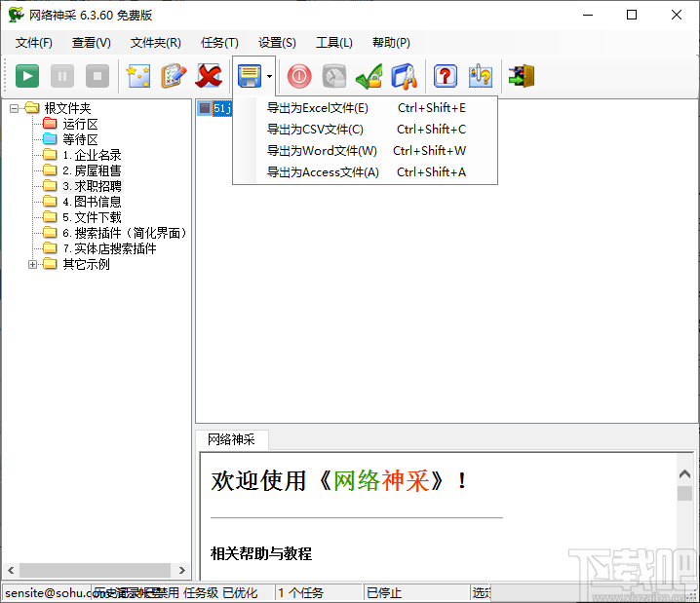
Task: Select the 51j task in task list
Action: (x=222, y=108)
